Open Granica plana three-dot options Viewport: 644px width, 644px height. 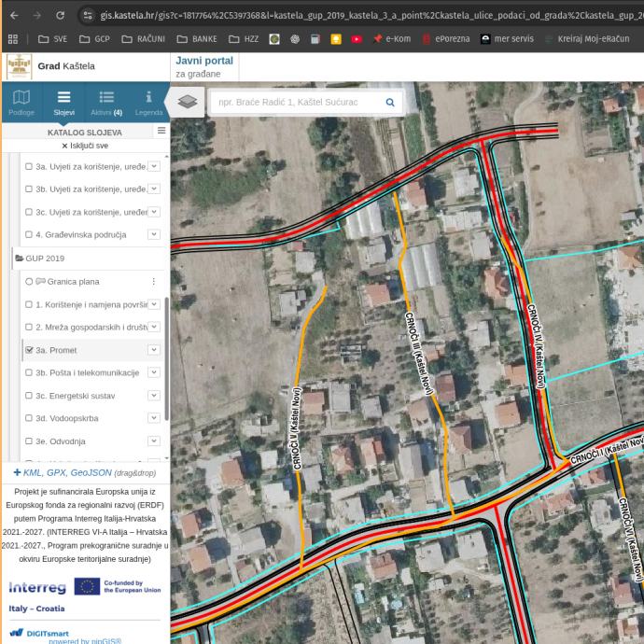click(x=154, y=281)
